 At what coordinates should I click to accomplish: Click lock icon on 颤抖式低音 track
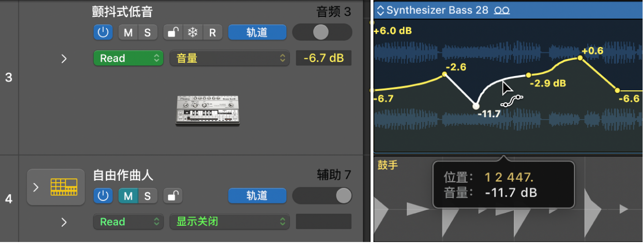point(173,33)
